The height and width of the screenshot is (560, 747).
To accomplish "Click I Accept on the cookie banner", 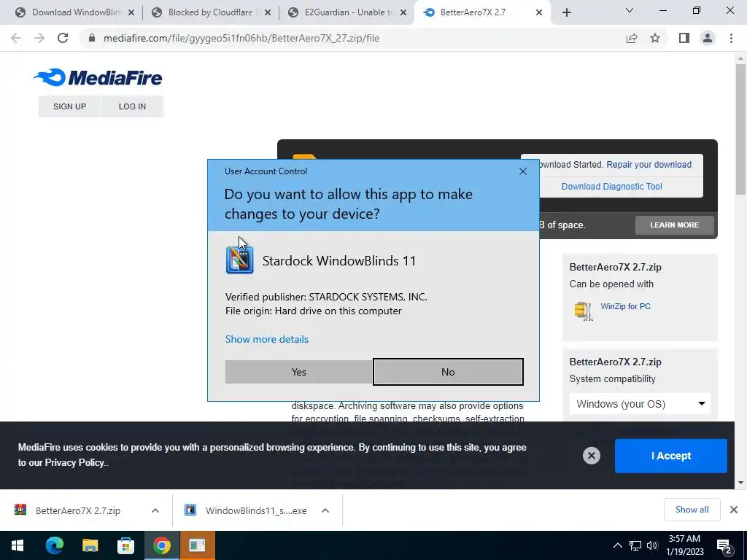I will point(671,456).
